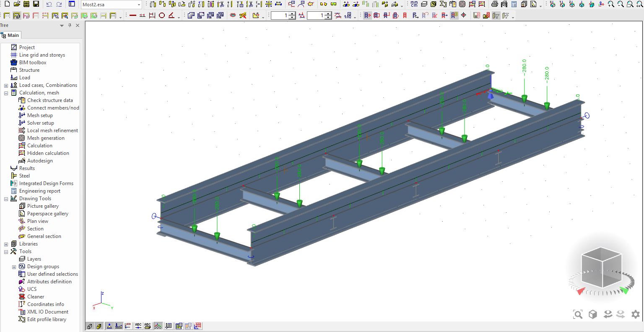
Task: Toggle supports display in bottom view bar
Action: coord(109,326)
